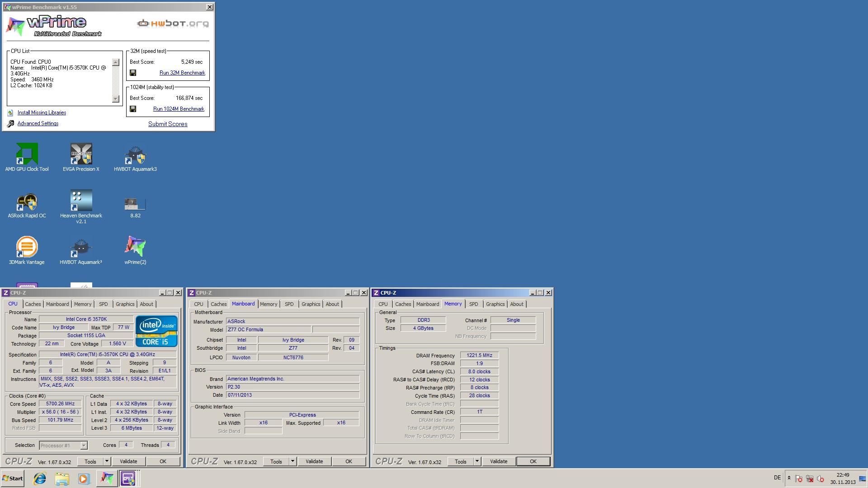Click the save icon for 1024M score
This screenshot has height=488, width=868.
point(133,109)
